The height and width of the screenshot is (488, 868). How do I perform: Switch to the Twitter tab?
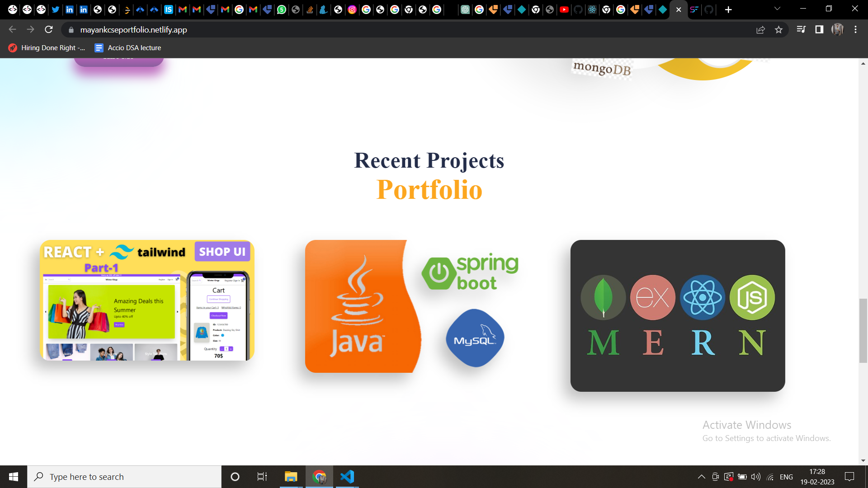pyautogui.click(x=55, y=9)
